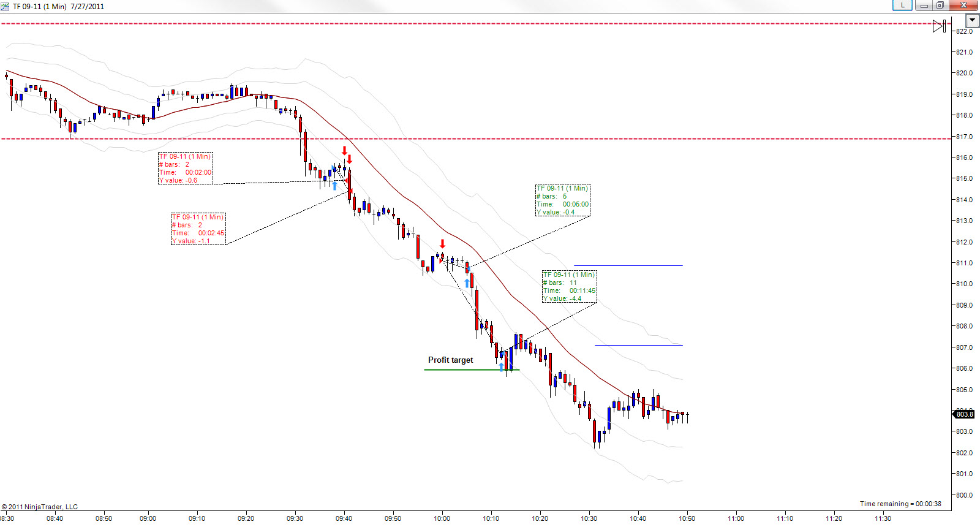This screenshot has width=980, height=527.
Task: Select the blue up arrow near 10:05
Action: (x=467, y=283)
